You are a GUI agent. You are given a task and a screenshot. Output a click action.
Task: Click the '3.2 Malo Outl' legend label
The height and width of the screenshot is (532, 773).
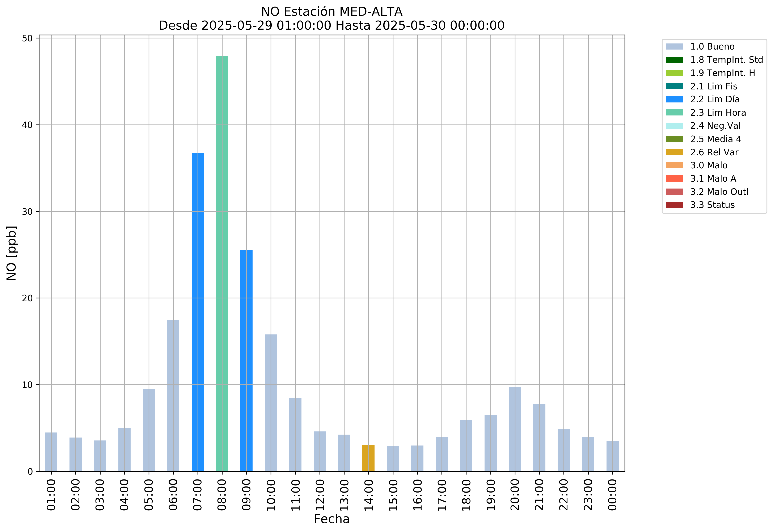coord(719,192)
